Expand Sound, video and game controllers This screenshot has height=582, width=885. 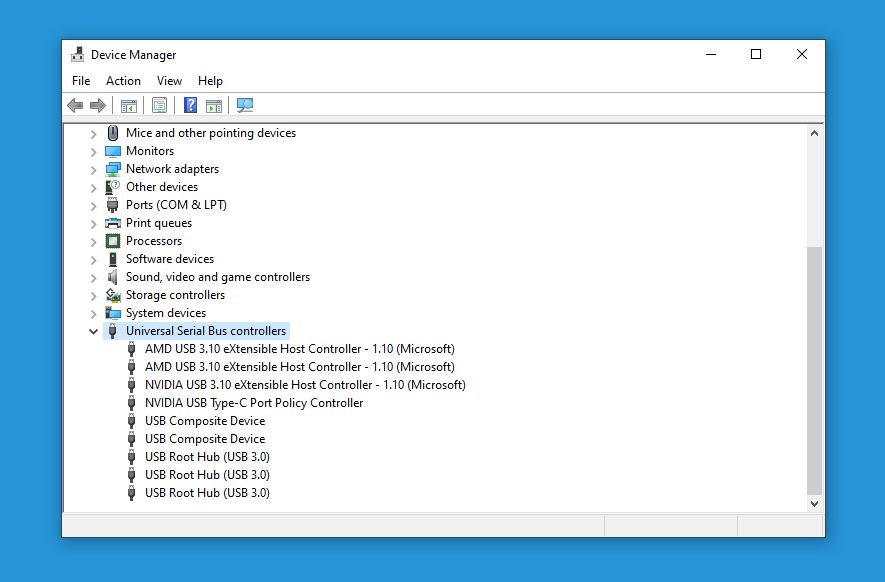(x=94, y=278)
